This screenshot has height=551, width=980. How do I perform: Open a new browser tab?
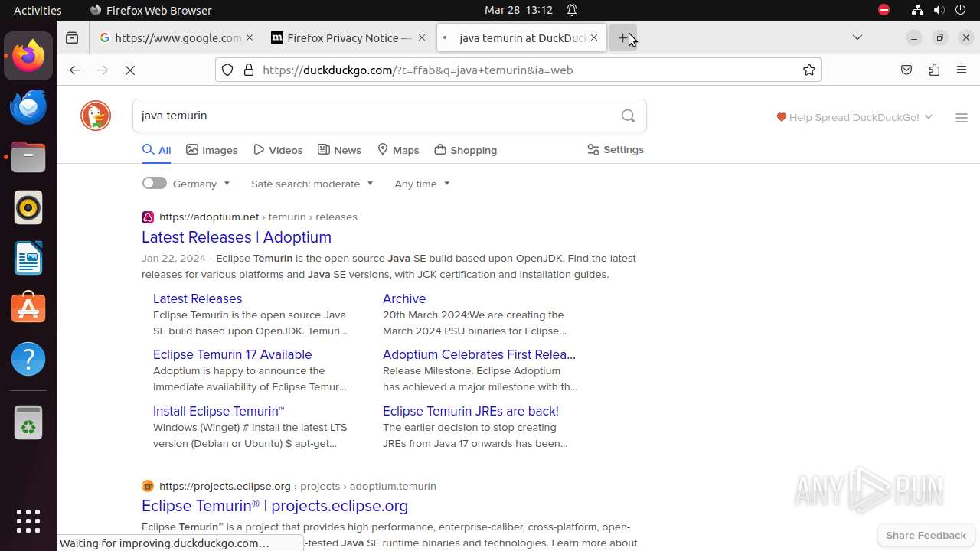[623, 37]
